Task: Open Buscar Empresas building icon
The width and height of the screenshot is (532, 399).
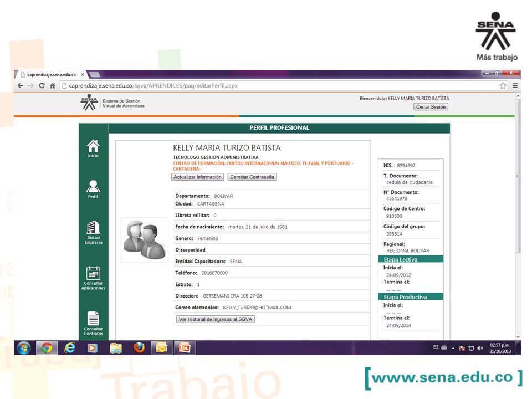Action: 93,232
